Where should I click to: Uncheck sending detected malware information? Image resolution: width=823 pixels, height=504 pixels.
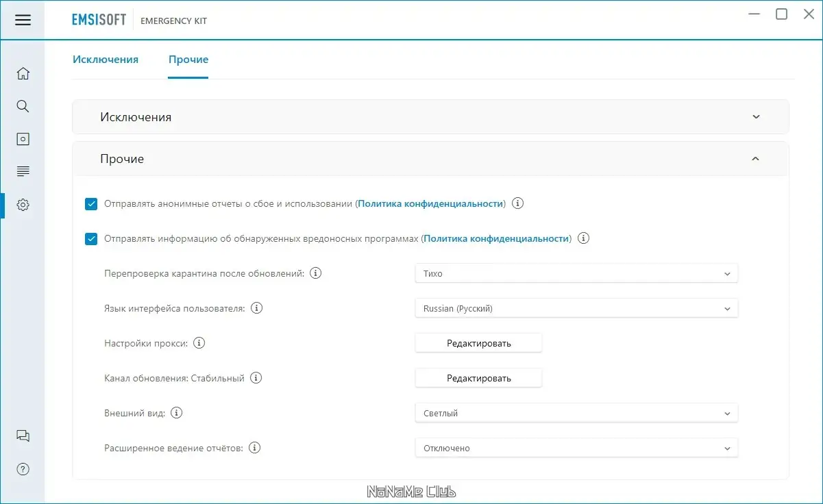[91, 239]
